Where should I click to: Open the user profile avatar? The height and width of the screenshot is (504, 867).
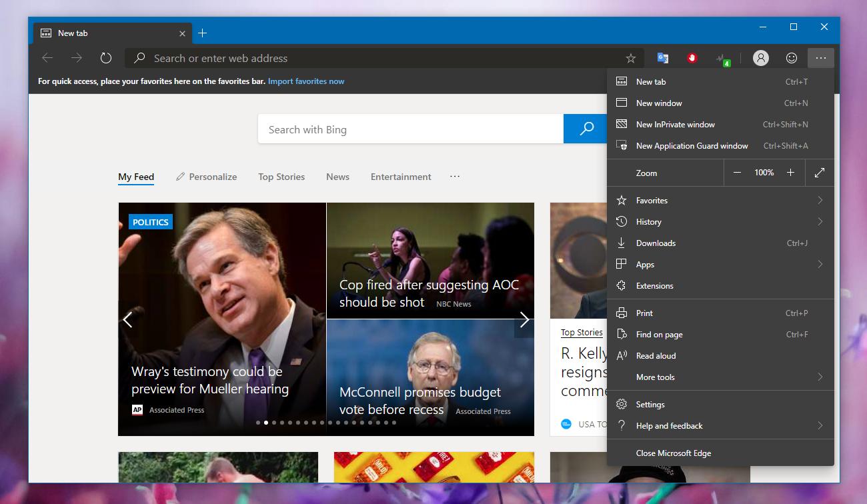coord(760,58)
